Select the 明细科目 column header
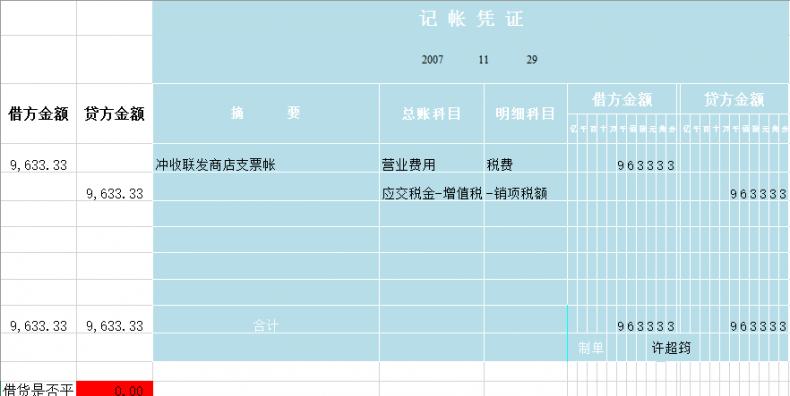 525,113
